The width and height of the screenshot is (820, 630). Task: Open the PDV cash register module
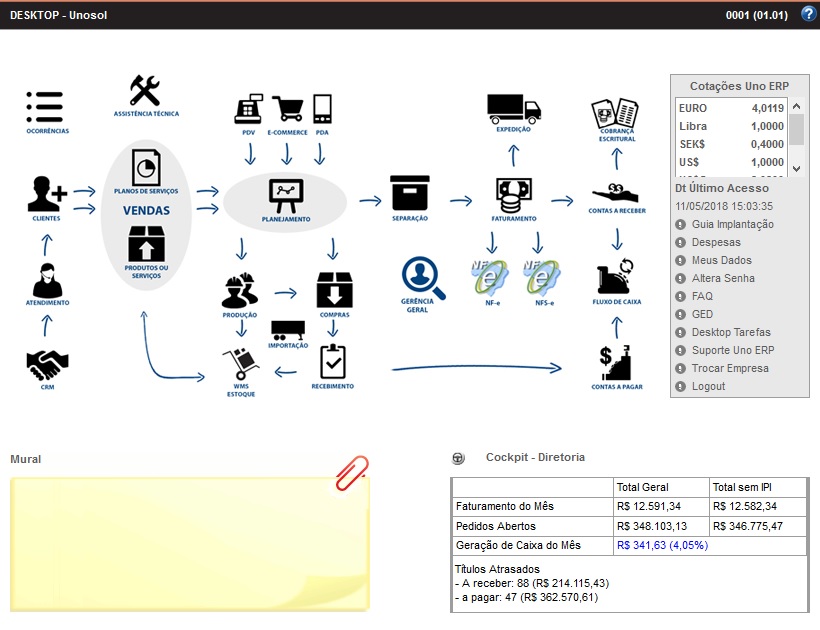click(x=248, y=108)
